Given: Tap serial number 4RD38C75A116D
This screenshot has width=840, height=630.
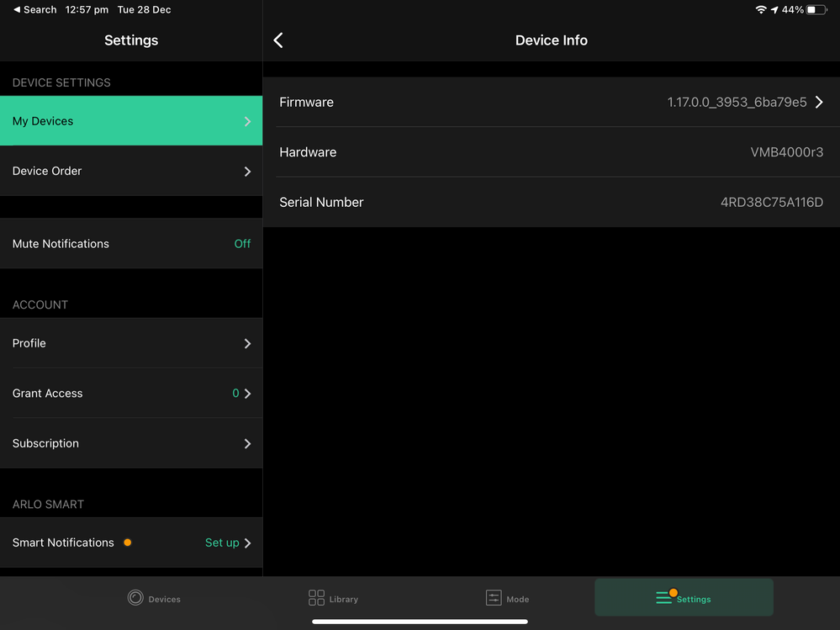Looking at the screenshot, I should (772, 202).
